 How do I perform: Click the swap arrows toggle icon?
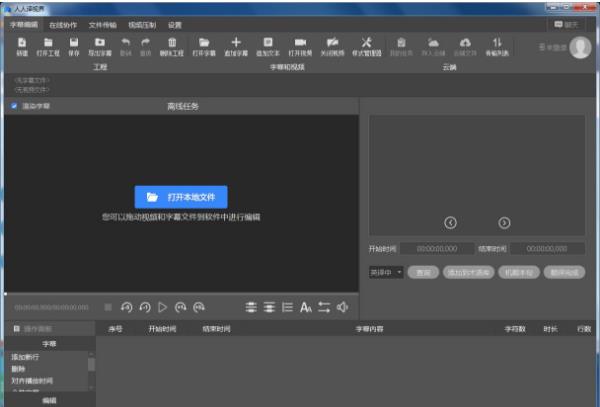324,307
